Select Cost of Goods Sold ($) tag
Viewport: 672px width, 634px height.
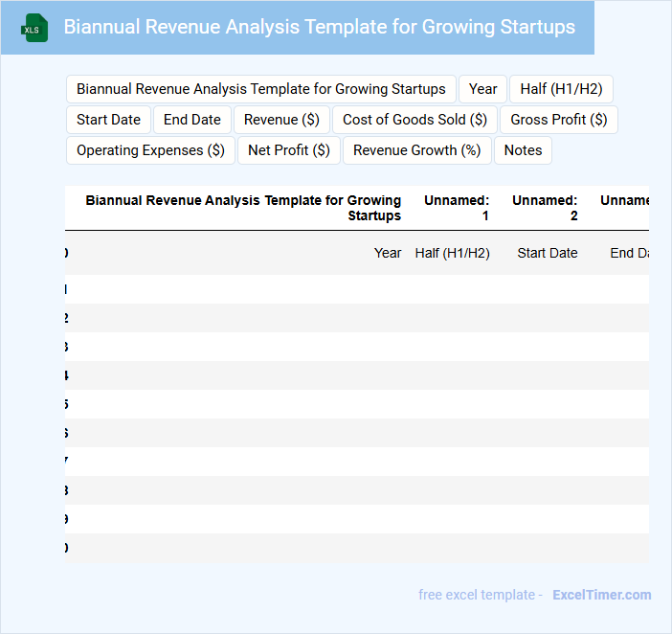[414, 120]
